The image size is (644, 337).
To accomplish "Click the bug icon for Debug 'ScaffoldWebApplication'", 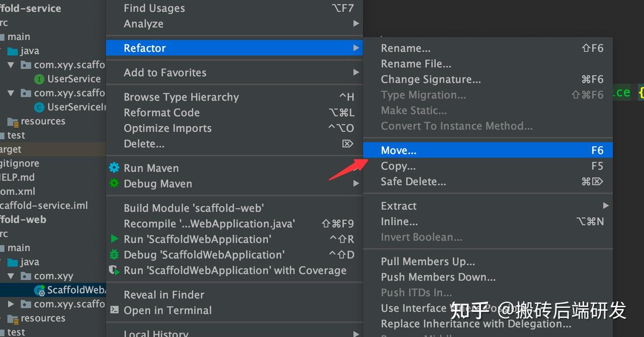I will (114, 255).
